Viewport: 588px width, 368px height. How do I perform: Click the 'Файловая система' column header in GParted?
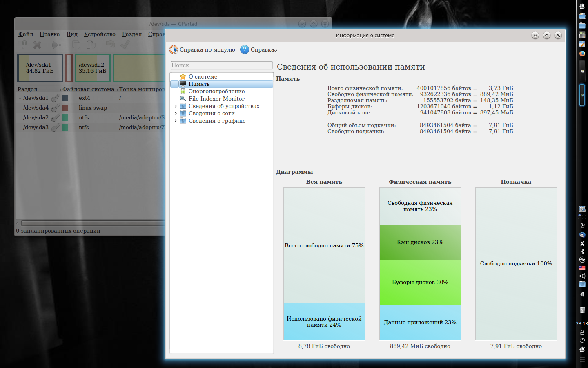89,89
